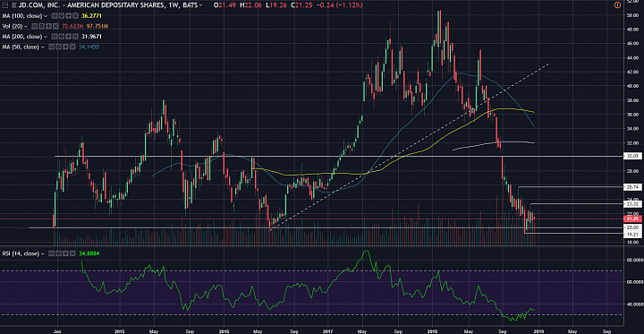Screen dimensions: 644x334
Task: Click the RSI (14, close) label
Action: click(x=21, y=253)
